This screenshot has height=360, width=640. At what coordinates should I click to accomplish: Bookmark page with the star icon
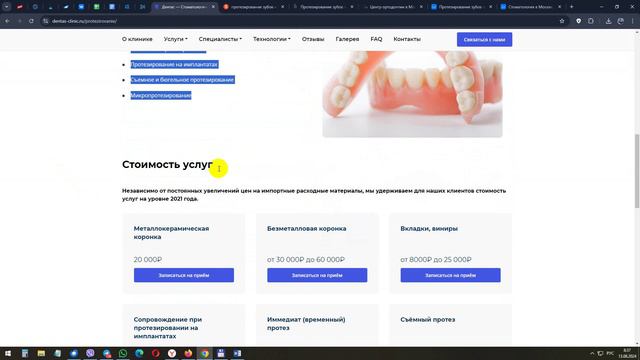(562, 21)
